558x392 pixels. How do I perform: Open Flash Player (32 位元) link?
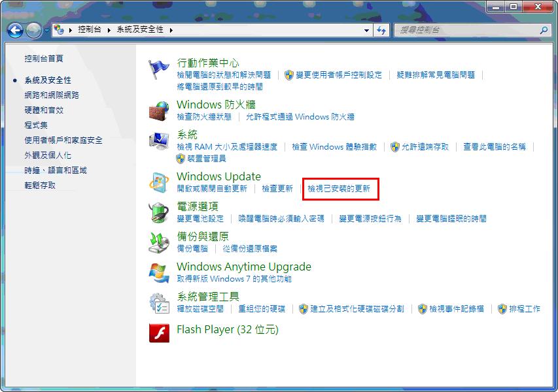[228, 329]
